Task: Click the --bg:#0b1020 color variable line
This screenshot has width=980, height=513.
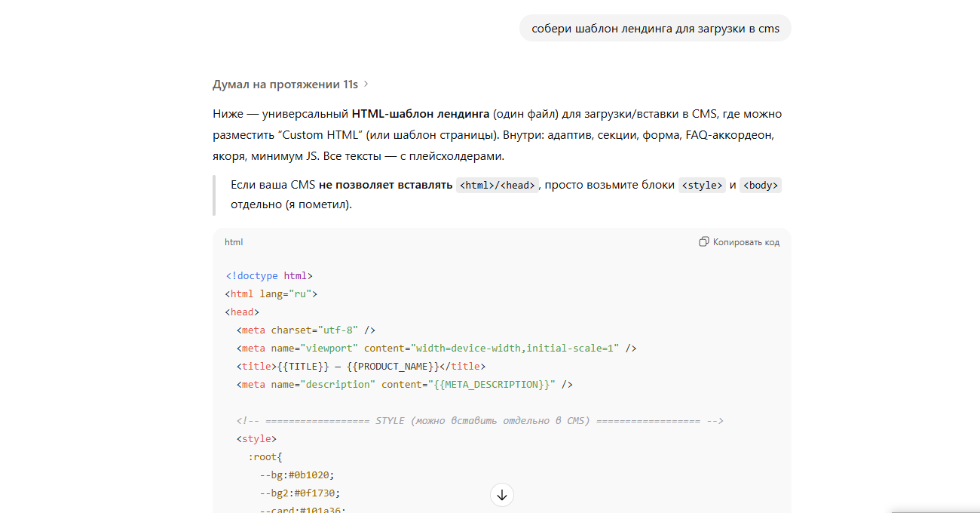Action: (296, 475)
